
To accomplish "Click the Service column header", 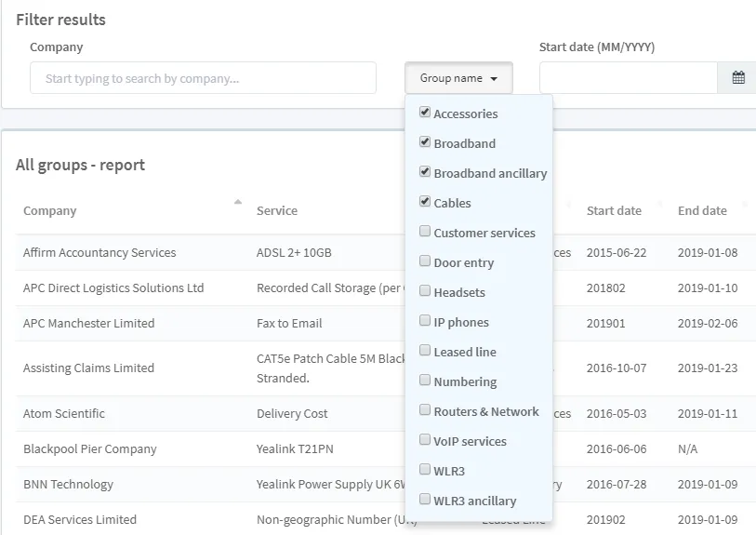I will coord(277,211).
